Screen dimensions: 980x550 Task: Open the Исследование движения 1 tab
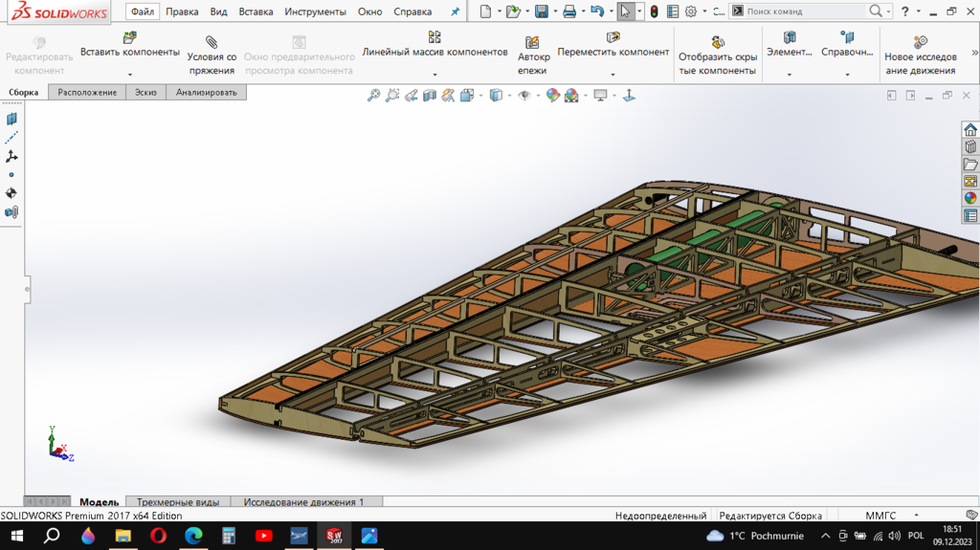tap(303, 501)
